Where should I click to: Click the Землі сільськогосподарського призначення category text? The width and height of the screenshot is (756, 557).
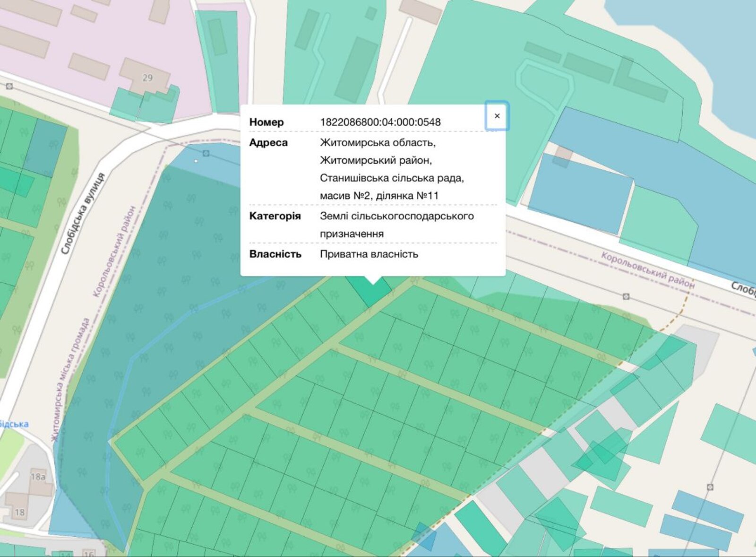pyautogui.click(x=396, y=225)
